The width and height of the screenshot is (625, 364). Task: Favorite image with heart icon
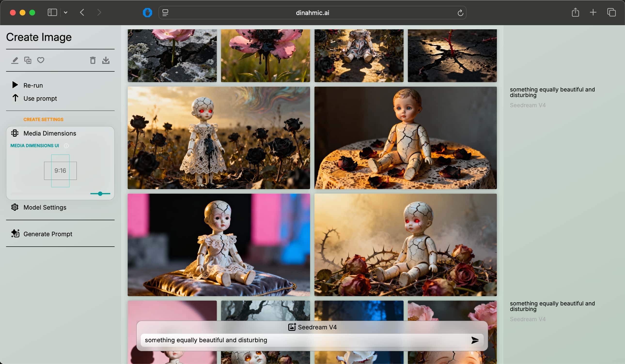[41, 60]
